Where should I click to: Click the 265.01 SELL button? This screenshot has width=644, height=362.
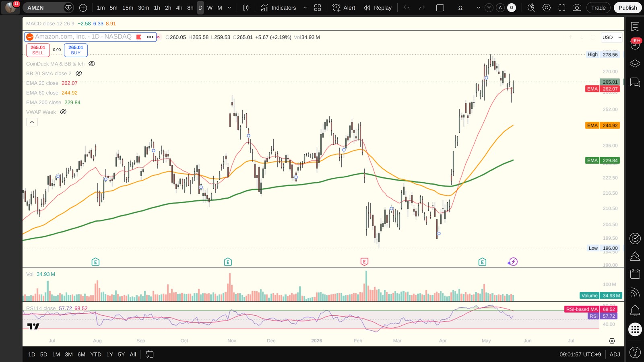(x=38, y=50)
